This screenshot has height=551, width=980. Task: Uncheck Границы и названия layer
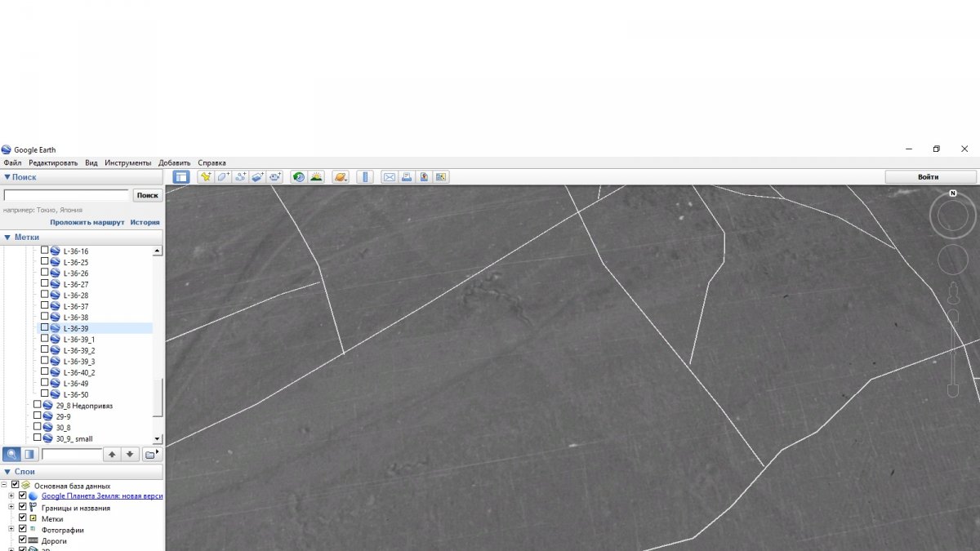coord(23,507)
